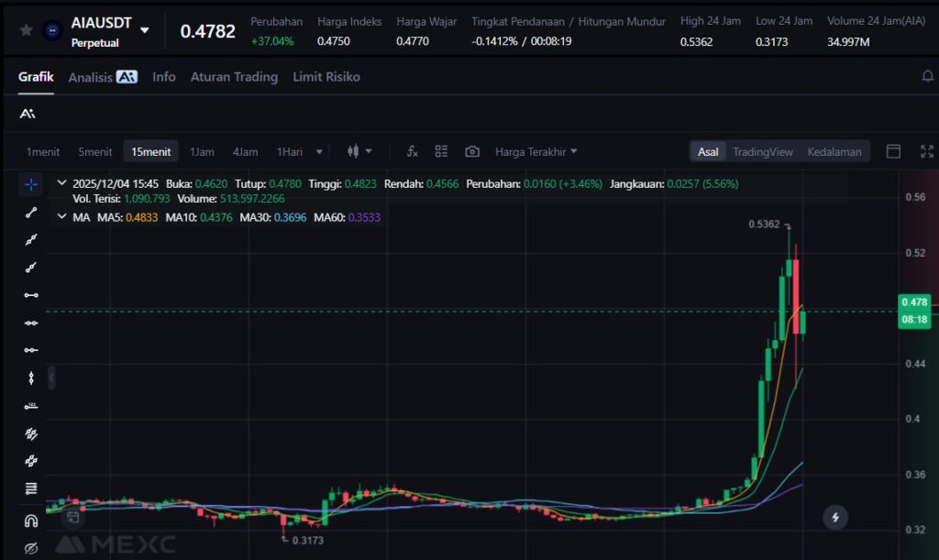Hide all drawings with the eye icon
Viewport: 939px width, 560px height.
31,548
